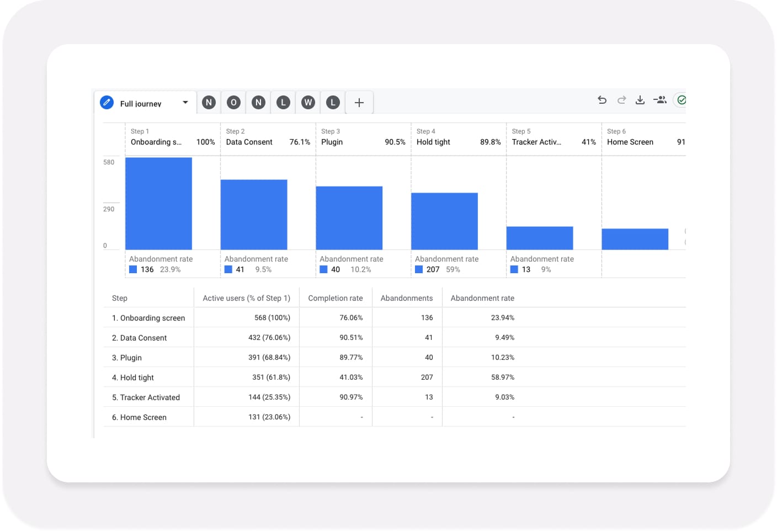Expand the Full journey tab dropdown arrow
This screenshot has height=532, width=777.
[x=185, y=103]
